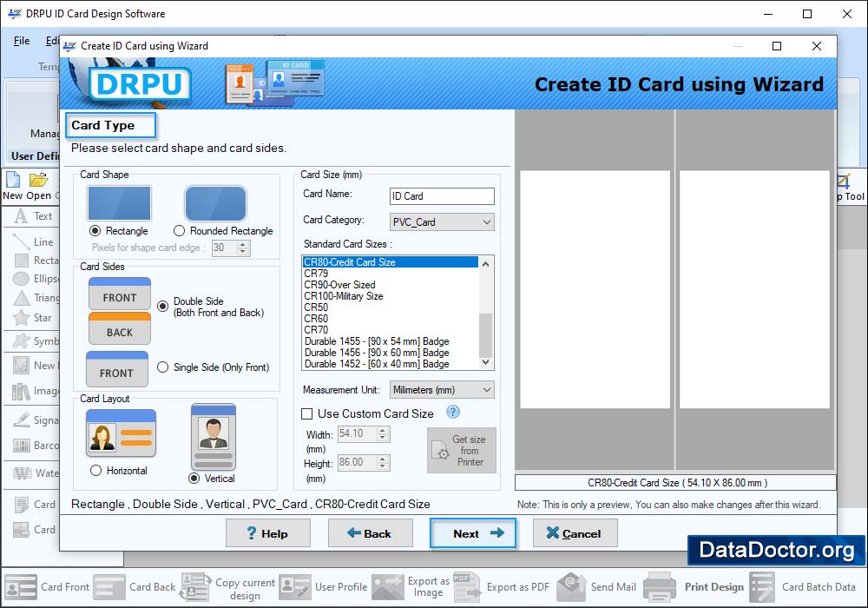Image resolution: width=868 pixels, height=608 pixels.
Task: Cancel the ID card wizard
Action: (575, 533)
